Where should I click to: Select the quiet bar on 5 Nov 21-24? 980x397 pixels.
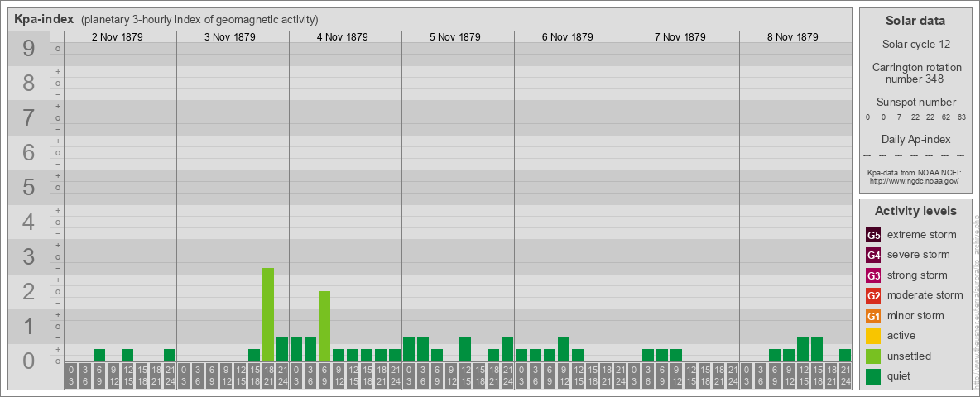[507, 350]
